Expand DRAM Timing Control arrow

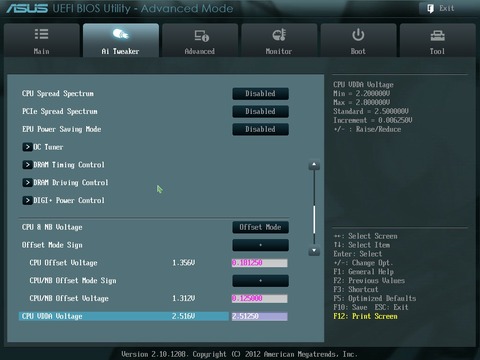(27, 165)
